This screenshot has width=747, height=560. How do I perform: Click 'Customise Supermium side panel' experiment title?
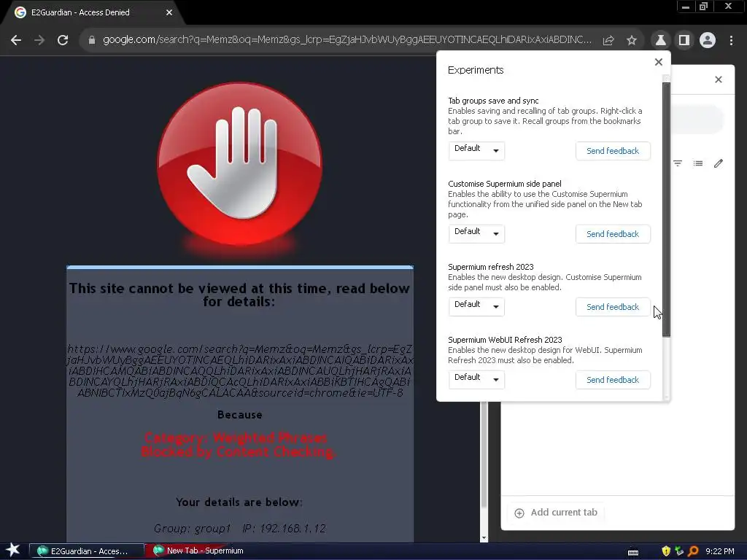tap(505, 184)
